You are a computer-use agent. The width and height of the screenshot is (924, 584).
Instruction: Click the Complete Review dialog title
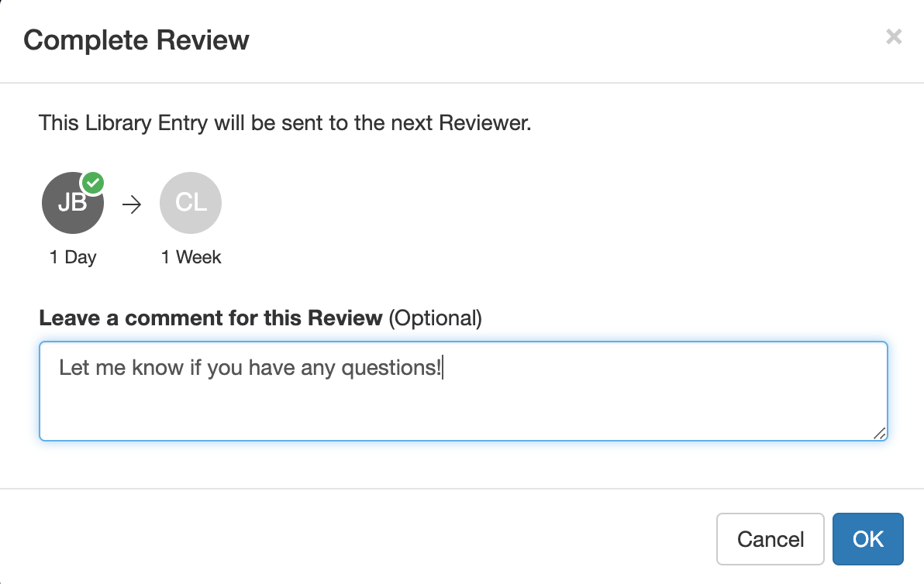[x=136, y=40]
